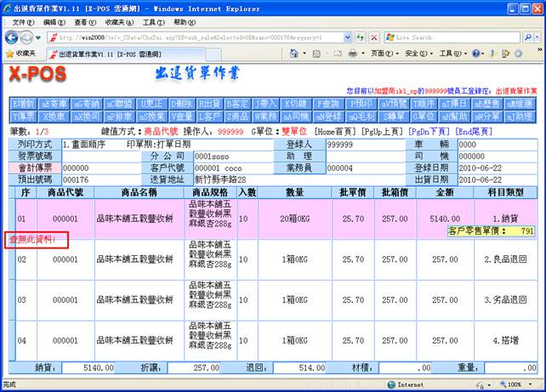Viewport: 546px width, 392px height.
Task: Click the 收藏夹 favorites star icon
Action: coord(9,53)
